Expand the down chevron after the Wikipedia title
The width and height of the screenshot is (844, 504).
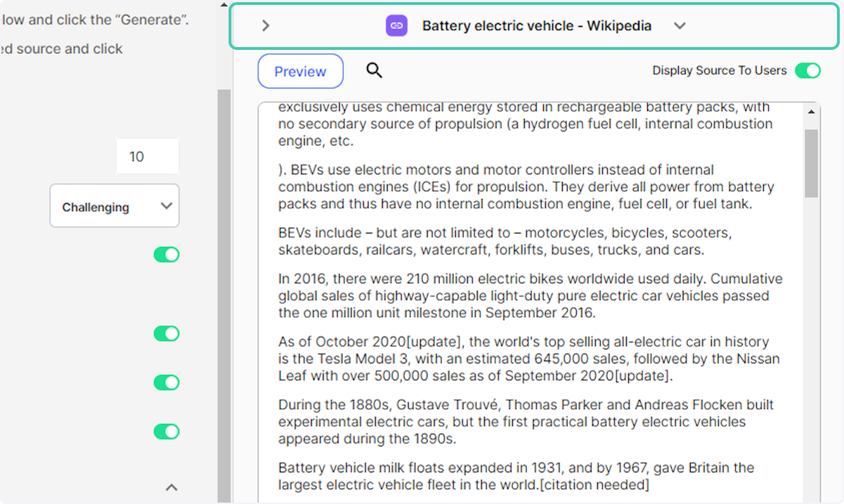679,26
